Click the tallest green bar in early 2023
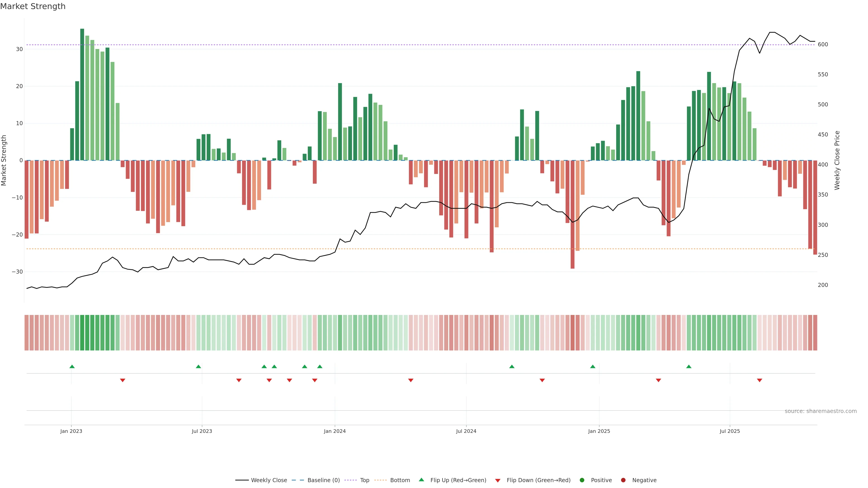 tap(82, 94)
